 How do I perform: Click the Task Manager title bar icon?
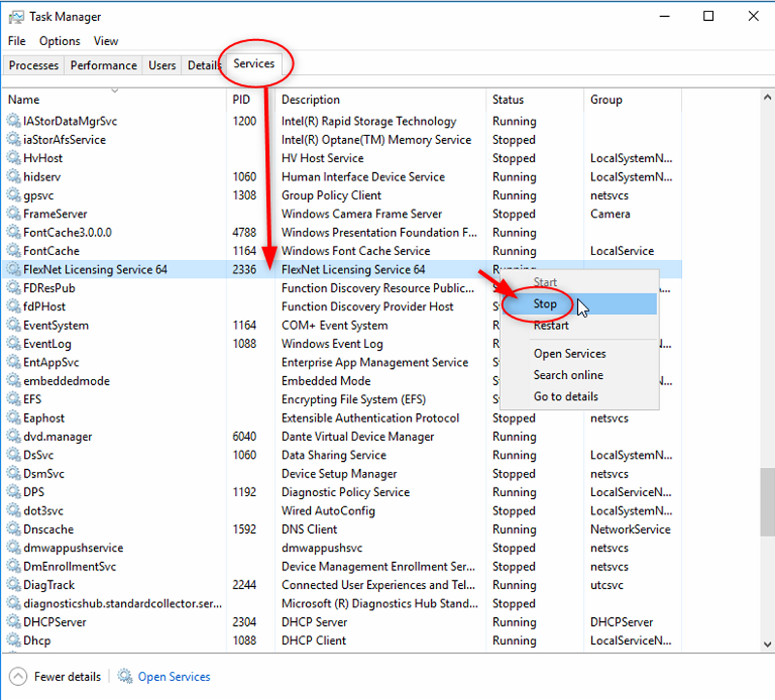tap(16, 17)
